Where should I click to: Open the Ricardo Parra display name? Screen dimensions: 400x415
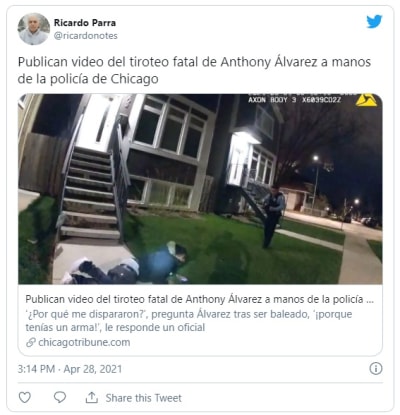(x=85, y=23)
